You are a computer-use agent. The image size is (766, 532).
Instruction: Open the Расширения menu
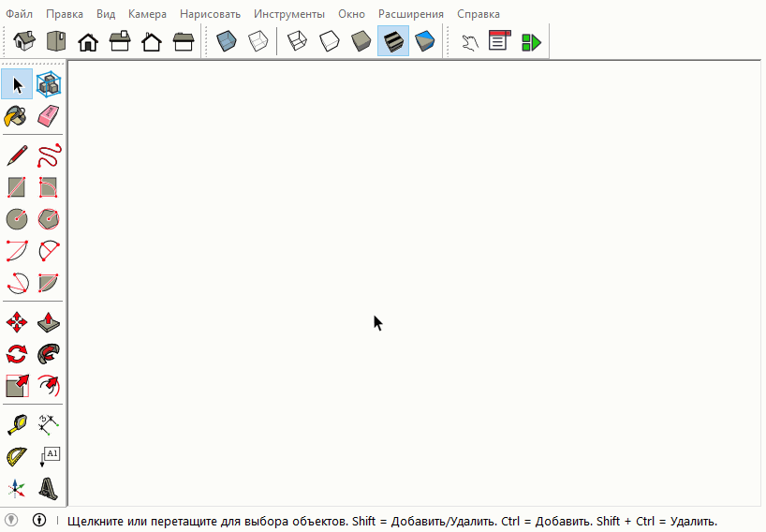point(411,14)
